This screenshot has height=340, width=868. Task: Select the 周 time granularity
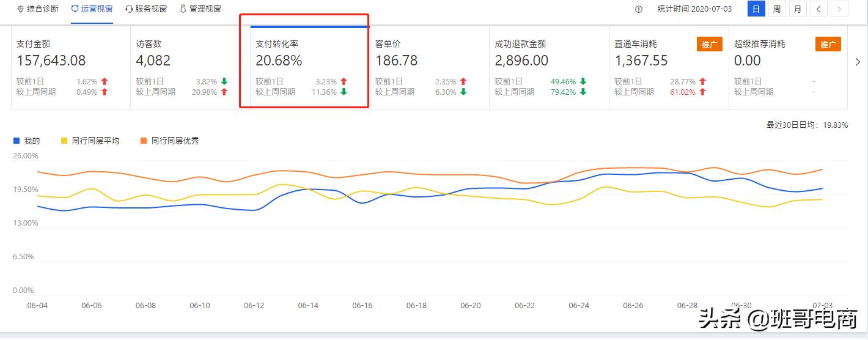click(x=776, y=9)
